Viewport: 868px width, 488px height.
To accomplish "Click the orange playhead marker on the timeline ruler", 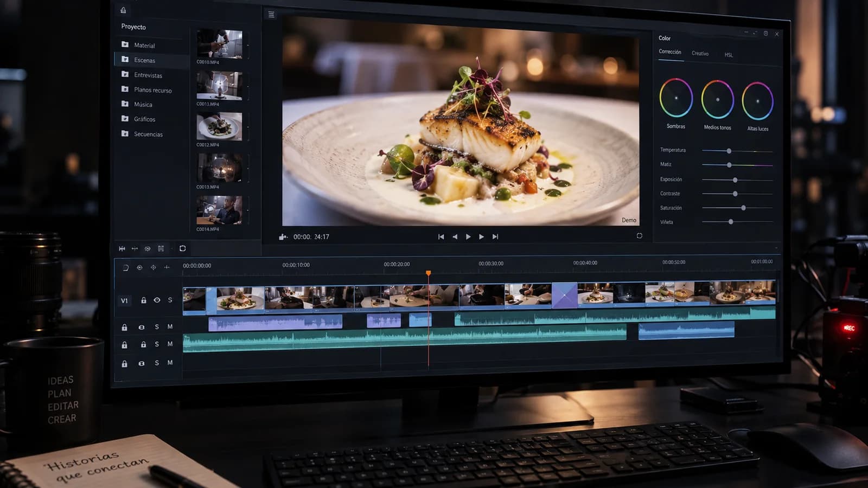I will pos(428,273).
